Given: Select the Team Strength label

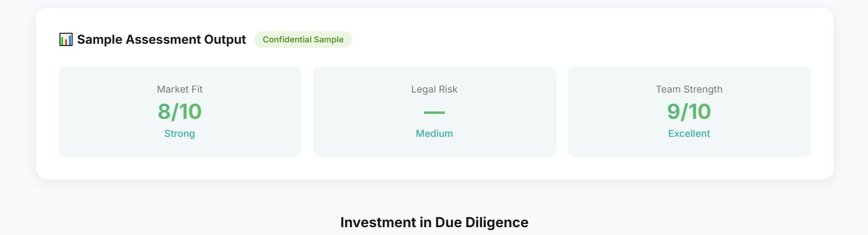Looking at the screenshot, I should pos(689,89).
